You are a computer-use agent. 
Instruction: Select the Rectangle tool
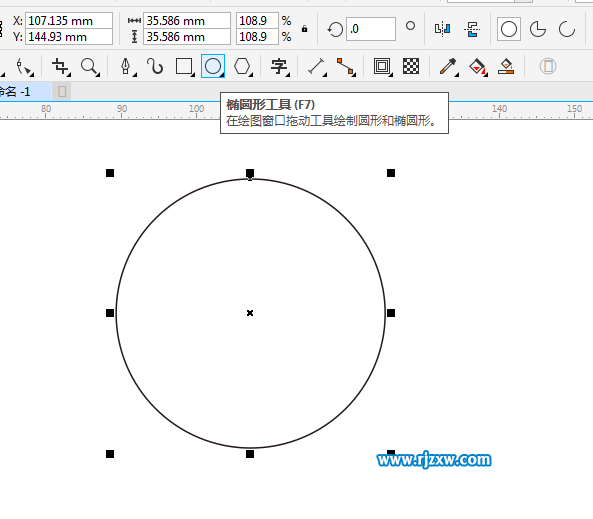(184, 66)
